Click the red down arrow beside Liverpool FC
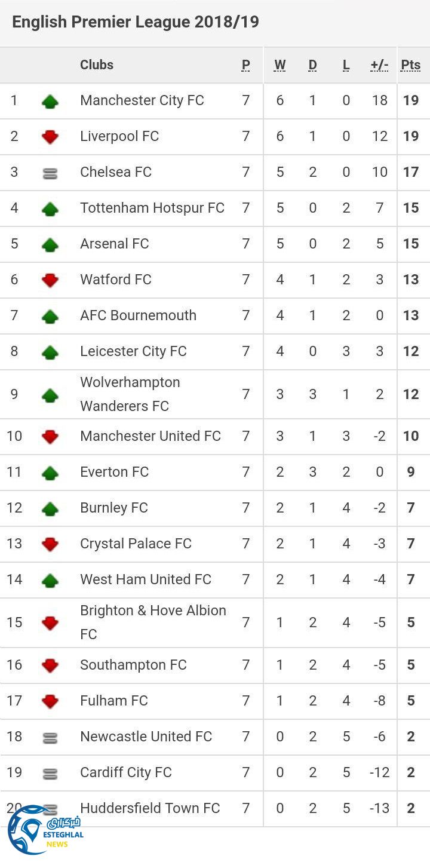The image size is (430, 868). (50, 137)
